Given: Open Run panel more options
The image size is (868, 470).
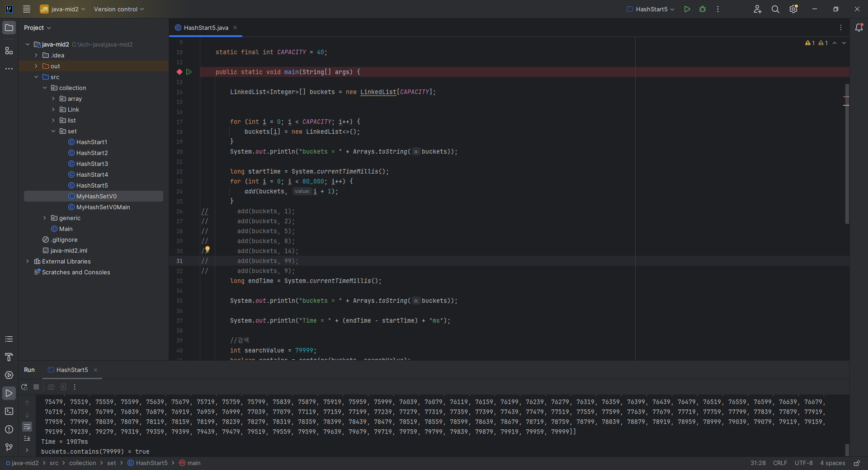Looking at the screenshot, I should click(75, 387).
